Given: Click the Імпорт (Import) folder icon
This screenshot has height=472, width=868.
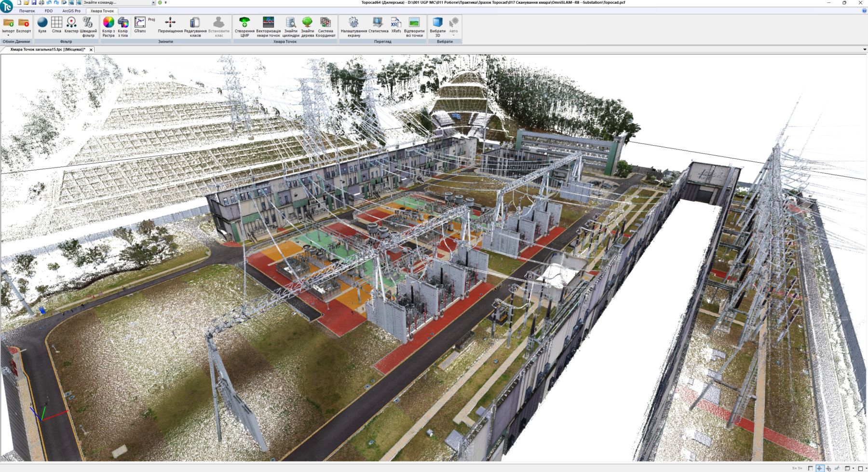Looking at the screenshot, I should pos(8,23).
